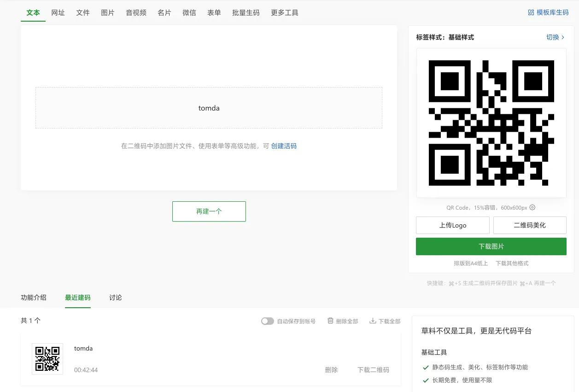The height and width of the screenshot is (392, 579).
Task: Click the small tomda QR thumbnail
Action: 47,359
